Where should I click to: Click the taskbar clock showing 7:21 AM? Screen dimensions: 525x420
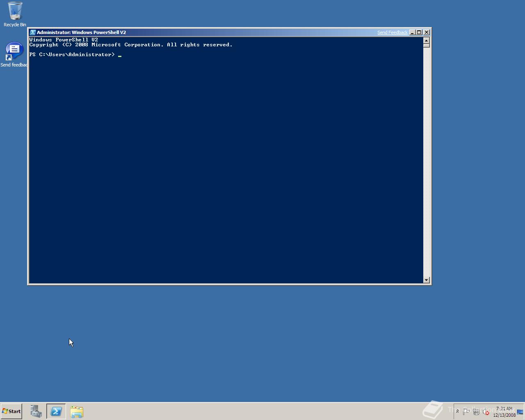coord(504,412)
